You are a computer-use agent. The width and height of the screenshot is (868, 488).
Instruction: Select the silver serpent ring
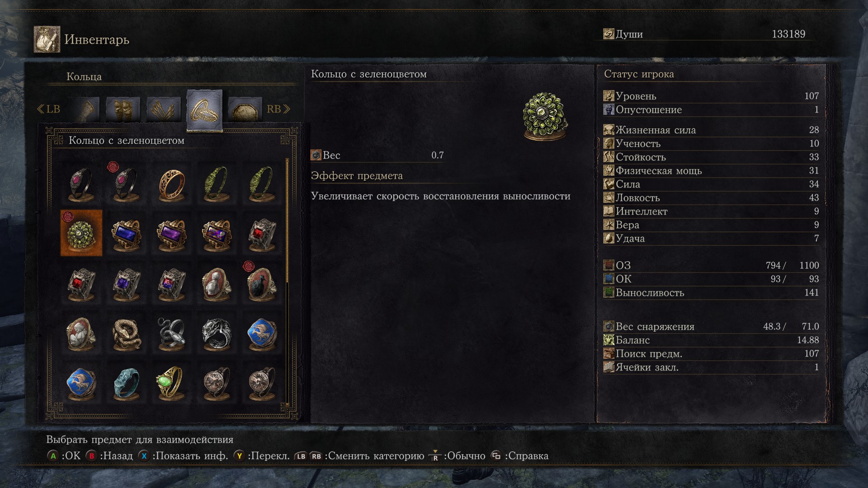pyautogui.click(x=172, y=333)
